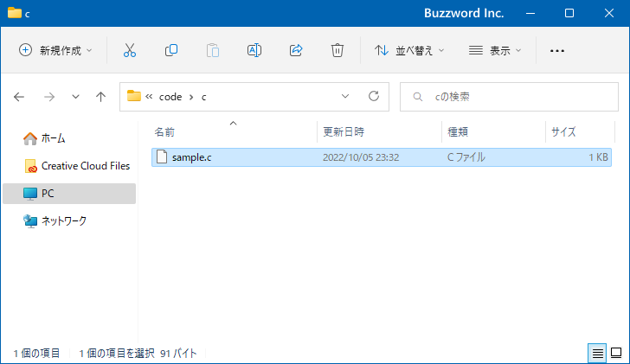Switch to details view in status bar
630x364 pixels.
click(x=597, y=353)
